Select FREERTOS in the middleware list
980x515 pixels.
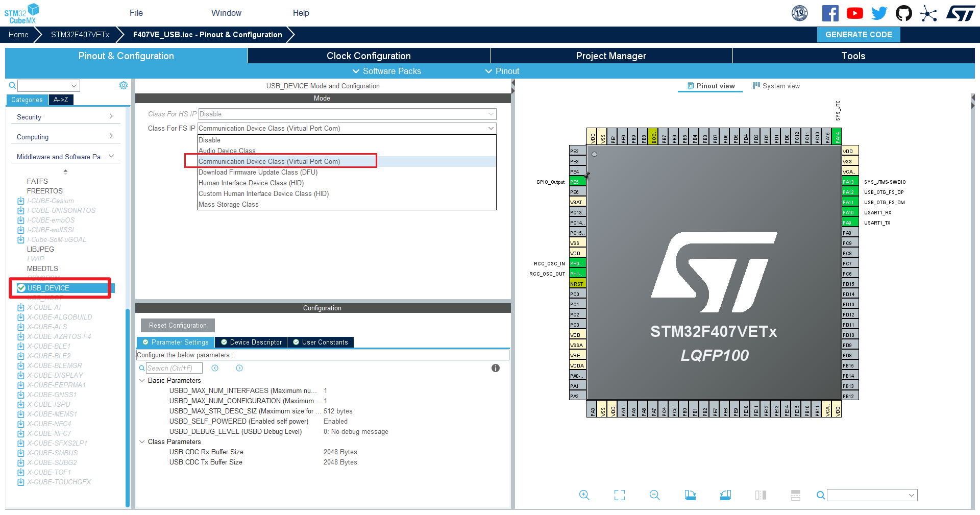[x=45, y=191]
